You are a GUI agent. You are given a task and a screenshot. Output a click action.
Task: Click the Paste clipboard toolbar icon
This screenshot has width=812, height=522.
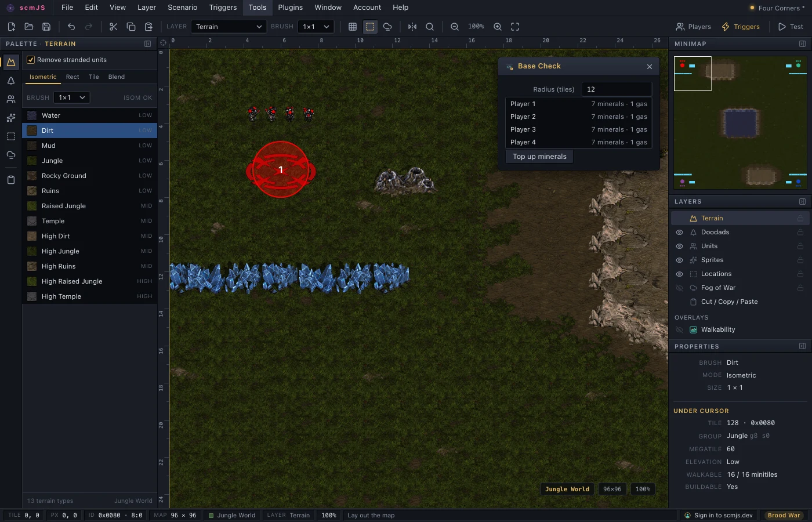point(148,27)
